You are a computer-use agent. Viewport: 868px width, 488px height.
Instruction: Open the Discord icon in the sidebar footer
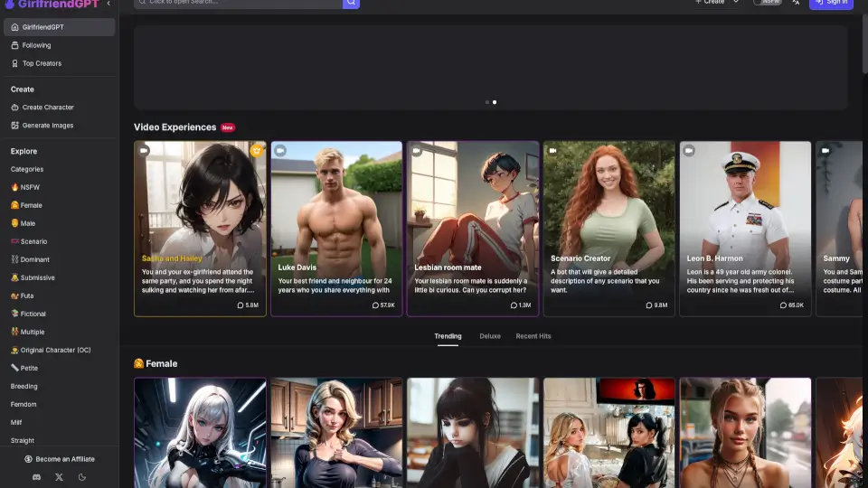coord(36,477)
